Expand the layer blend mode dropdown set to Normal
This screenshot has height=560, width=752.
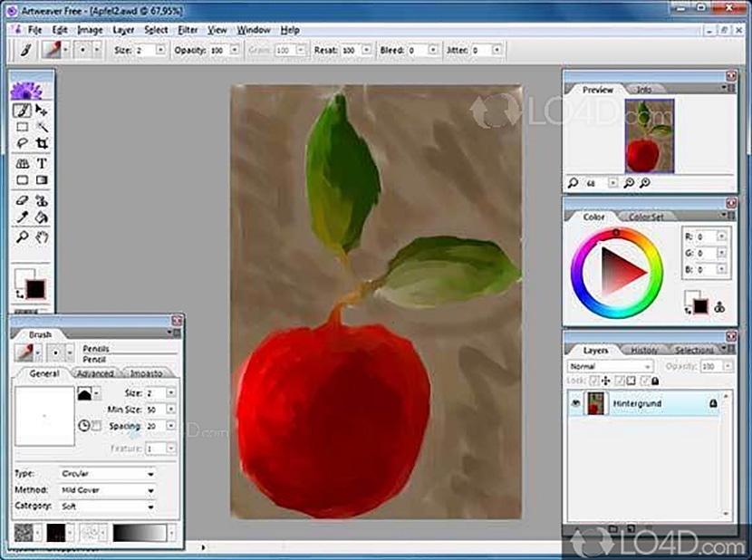click(609, 366)
